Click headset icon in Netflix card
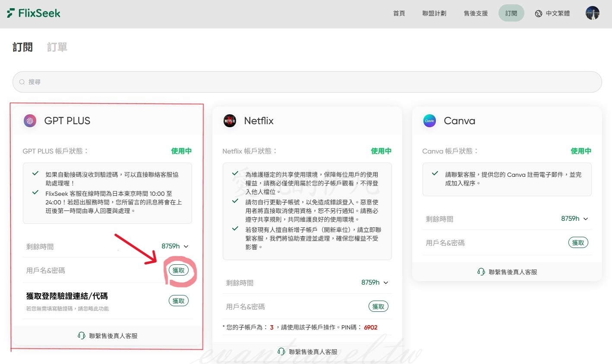The width and height of the screenshot is (612, 364). pos(281,351)
